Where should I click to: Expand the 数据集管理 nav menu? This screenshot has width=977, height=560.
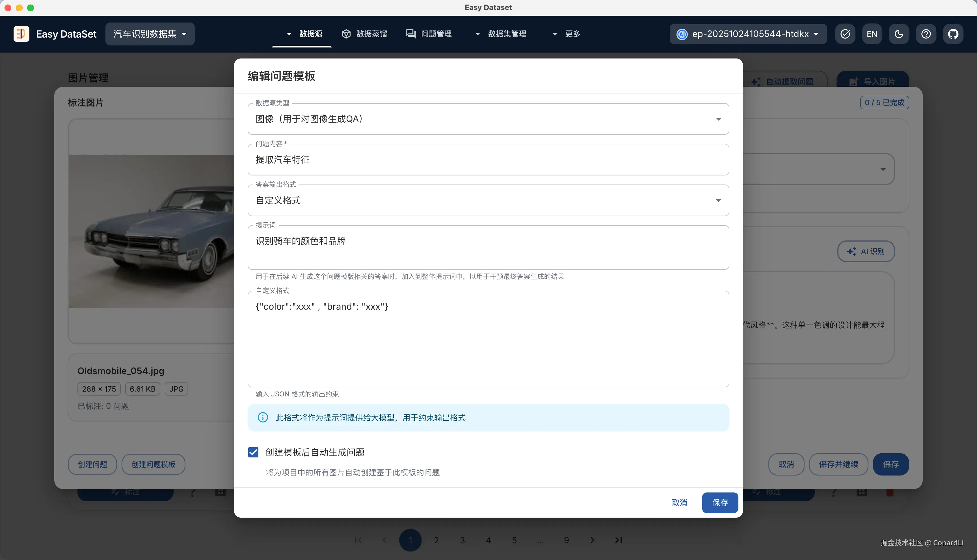click(501, 34)
